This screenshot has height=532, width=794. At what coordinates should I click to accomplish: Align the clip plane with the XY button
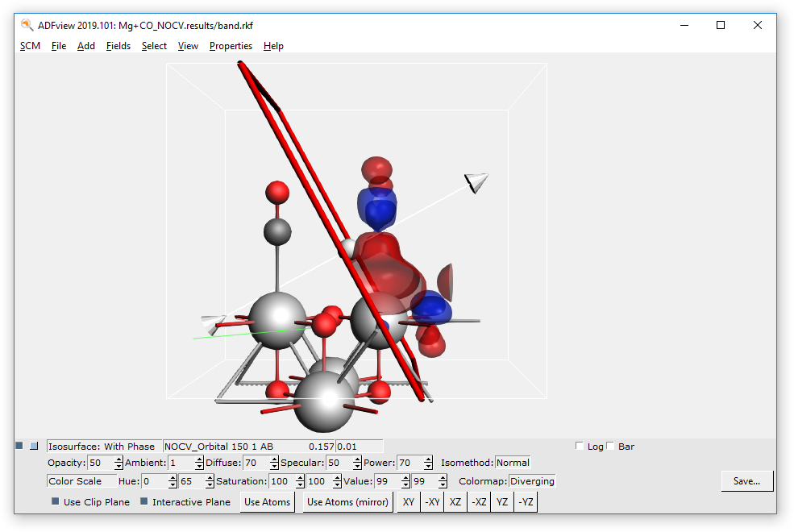click(408, 501)
